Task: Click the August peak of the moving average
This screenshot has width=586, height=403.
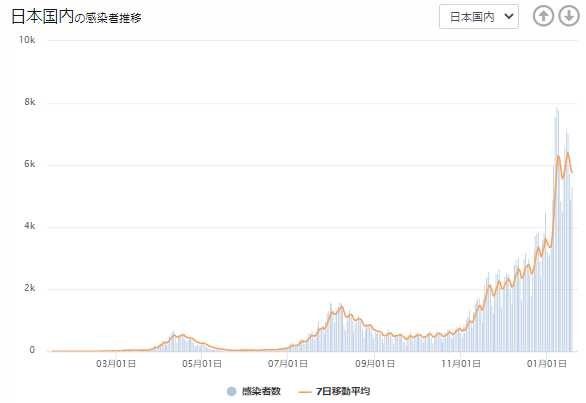Action: [x=341, y=307]
